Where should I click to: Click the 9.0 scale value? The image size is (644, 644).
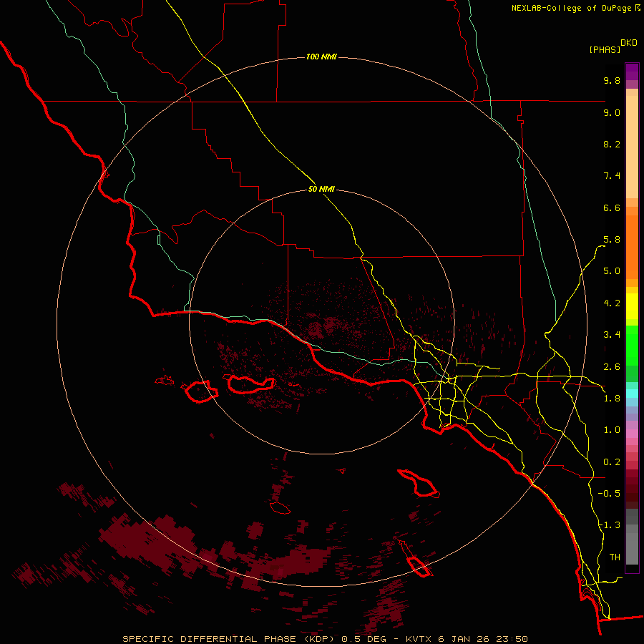click(x=612, y=112)
